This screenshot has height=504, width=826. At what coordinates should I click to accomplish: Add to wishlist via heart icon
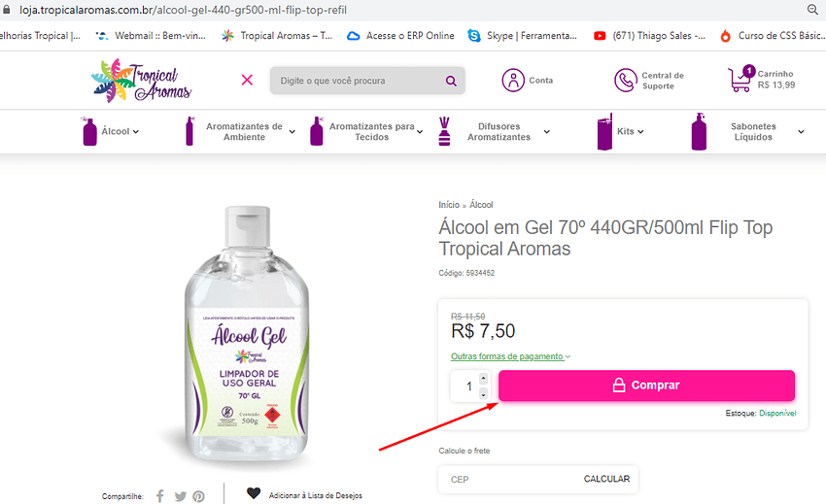tap(254, 493)
